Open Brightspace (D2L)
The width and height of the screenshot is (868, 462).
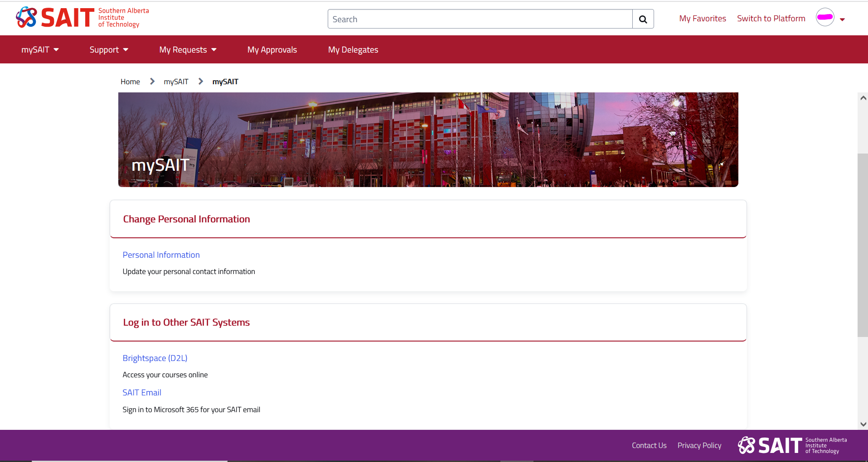155,358
